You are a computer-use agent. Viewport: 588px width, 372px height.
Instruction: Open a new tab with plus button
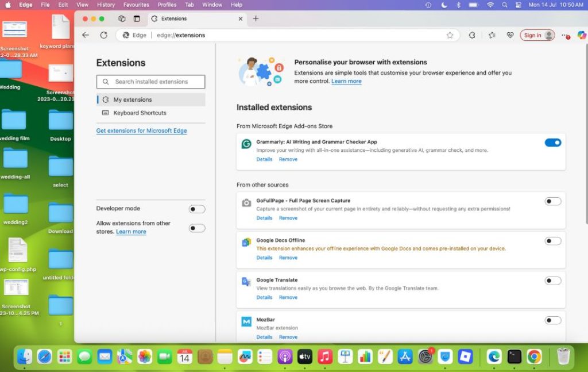(x=256, y=18)
